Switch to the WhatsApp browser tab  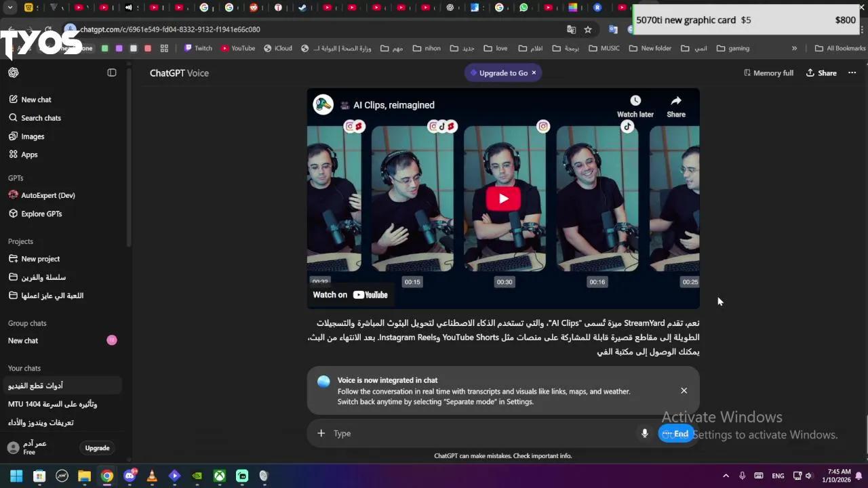click(x=524, y=7)
